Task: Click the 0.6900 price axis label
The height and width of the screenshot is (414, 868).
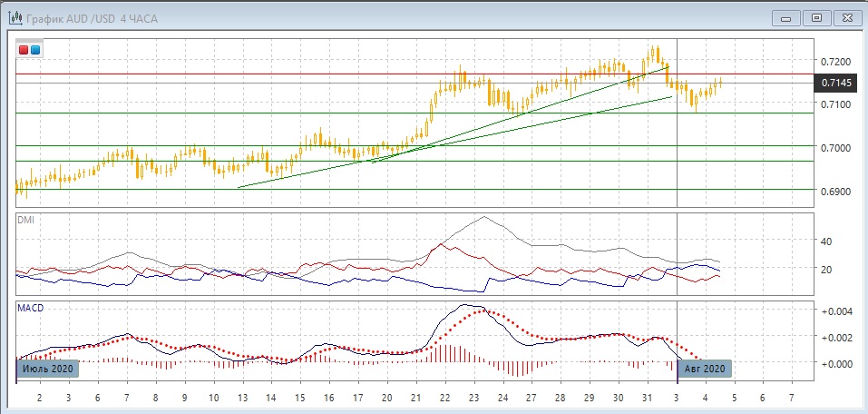Action: [834, 192]
